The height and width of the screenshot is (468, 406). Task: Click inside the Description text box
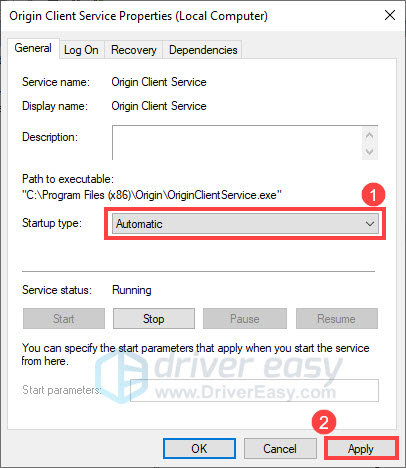237,142
